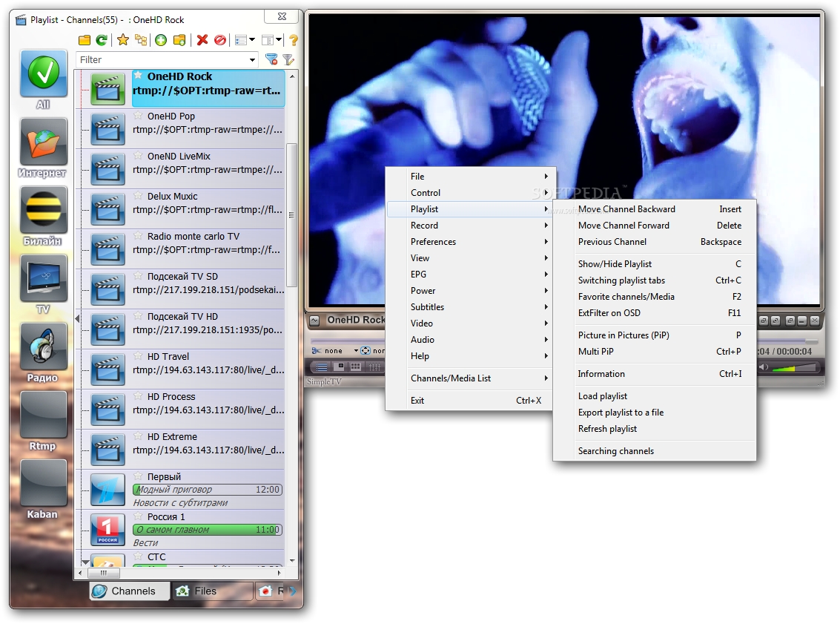The image size is (840, 624).
Task: Select the Радио category icon
Action: coord(44,347)
